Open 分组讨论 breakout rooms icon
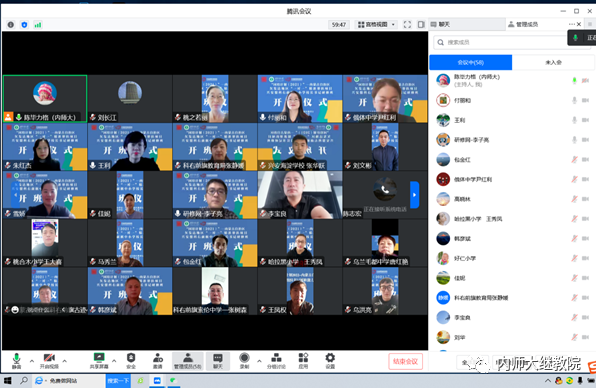Image resolution: width=599 pixels, height=390 pixels. point(276,361)
